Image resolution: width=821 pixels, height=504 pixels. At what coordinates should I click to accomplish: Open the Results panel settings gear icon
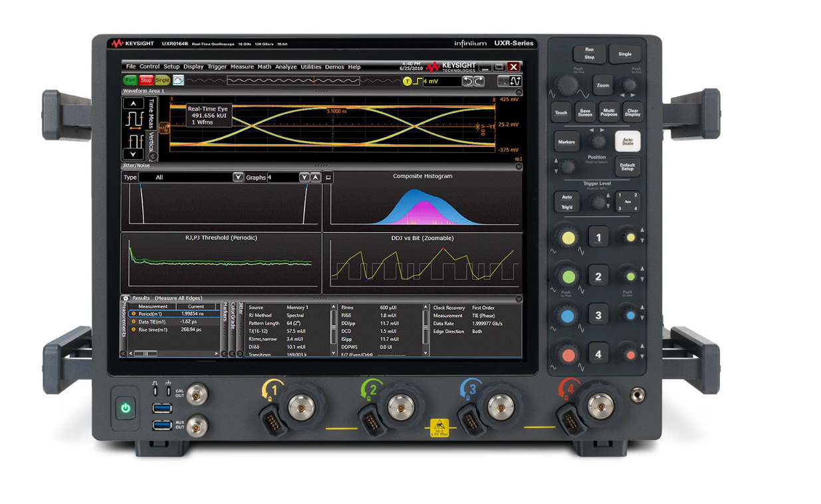pos(124,299)
